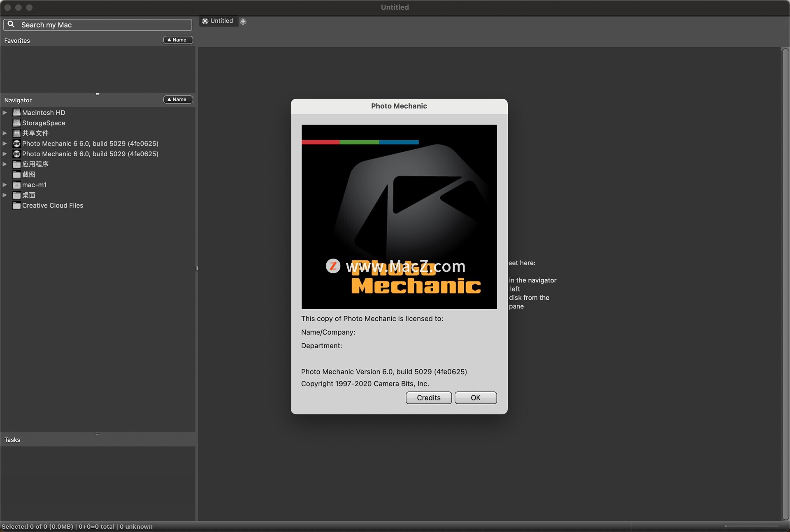Click the Macintosh HD drive icon
790x532 pixels.
point(16,112)
